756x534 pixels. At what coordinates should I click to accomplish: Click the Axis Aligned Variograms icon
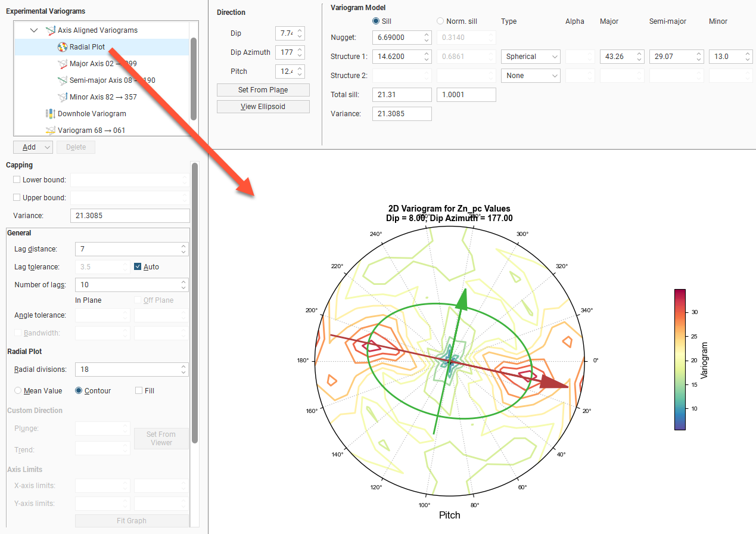[50, 30]
